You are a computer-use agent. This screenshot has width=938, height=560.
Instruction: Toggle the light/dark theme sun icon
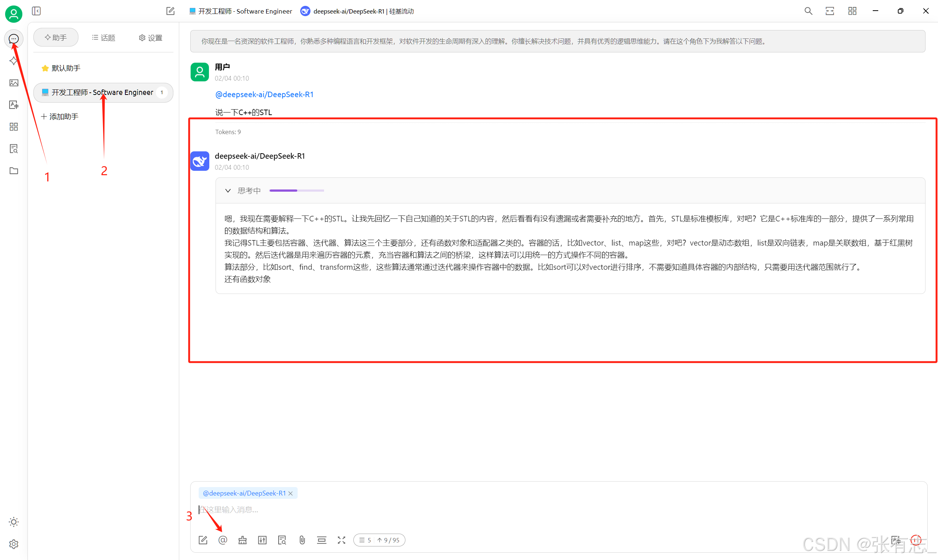point(14,522)
